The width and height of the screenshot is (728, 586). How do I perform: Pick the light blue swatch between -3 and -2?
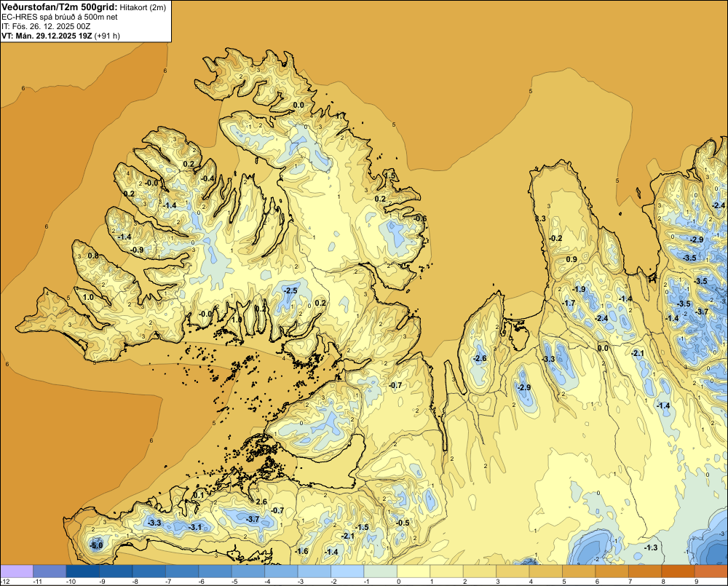314,571
